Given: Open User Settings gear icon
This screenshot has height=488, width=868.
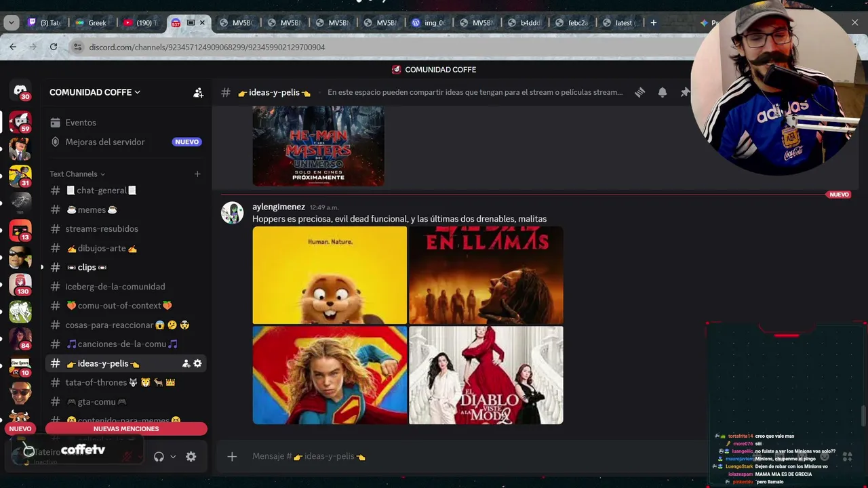Looking at the screenshot, I should [191, 457].
